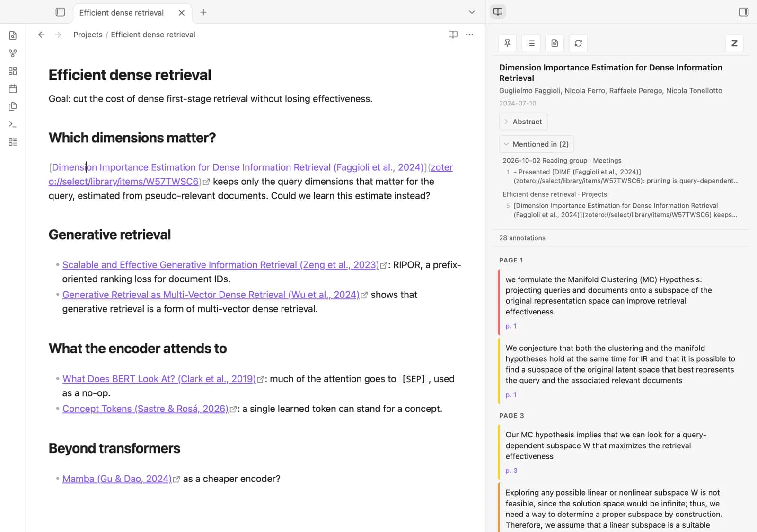The width and height of the screenshot is (757, 532).
Task: Expand the Abstract section
Action: coord(523,122)
